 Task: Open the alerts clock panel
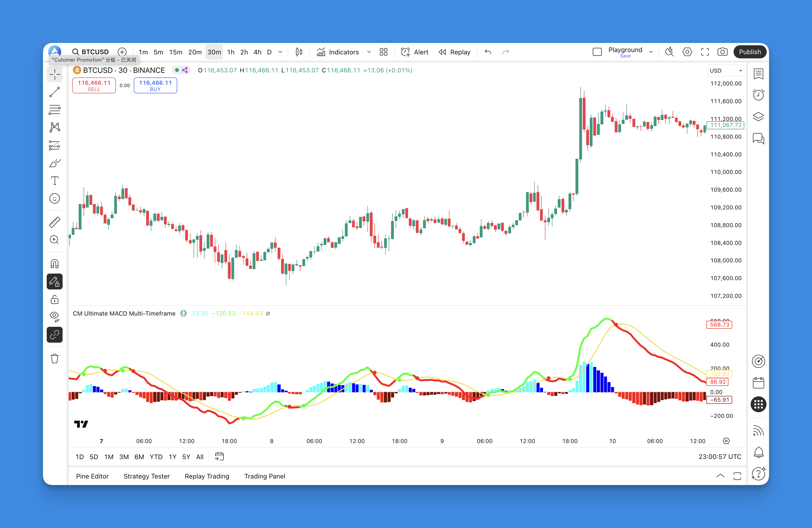(x=759, y=95)
